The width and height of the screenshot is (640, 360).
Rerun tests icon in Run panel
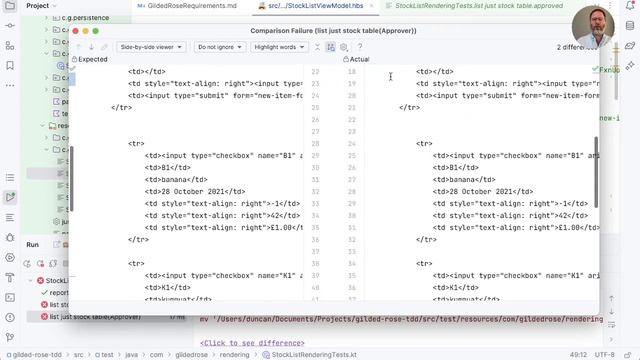27,264
